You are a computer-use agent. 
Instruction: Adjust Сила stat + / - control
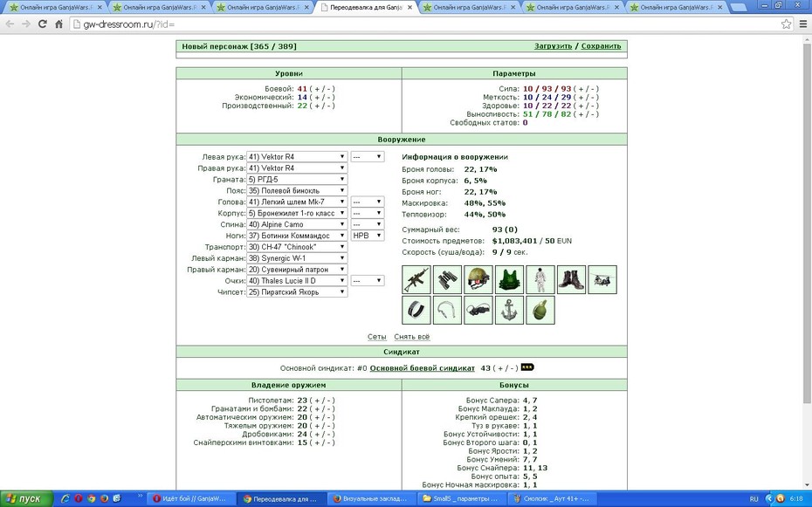coord(586,89)
